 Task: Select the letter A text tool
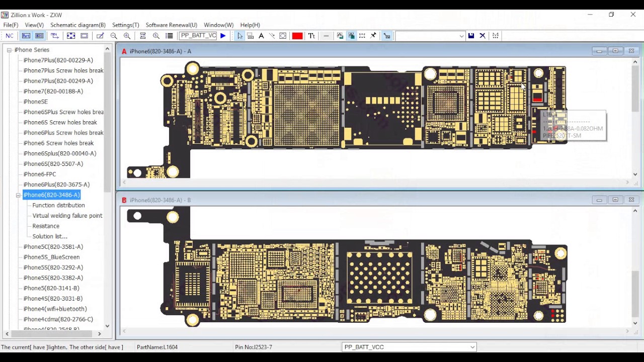tap(261, 36)
